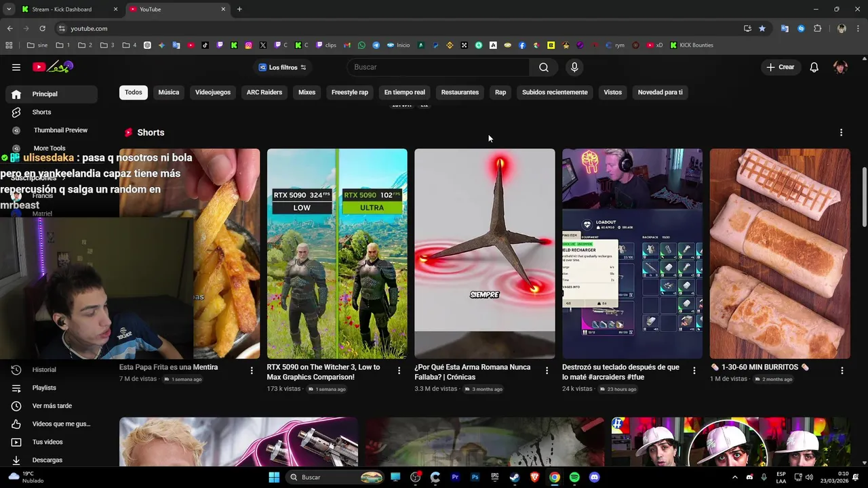The height and width of the screenshot is (488, 868).
Task: Select the En tiempo real chip
Action: click(x=405, y=92)
